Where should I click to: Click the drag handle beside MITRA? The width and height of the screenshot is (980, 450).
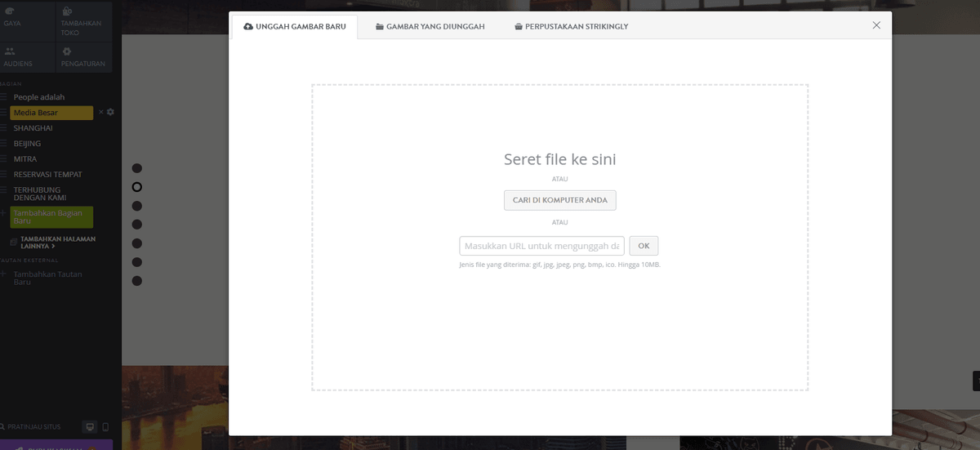point(4,159)
